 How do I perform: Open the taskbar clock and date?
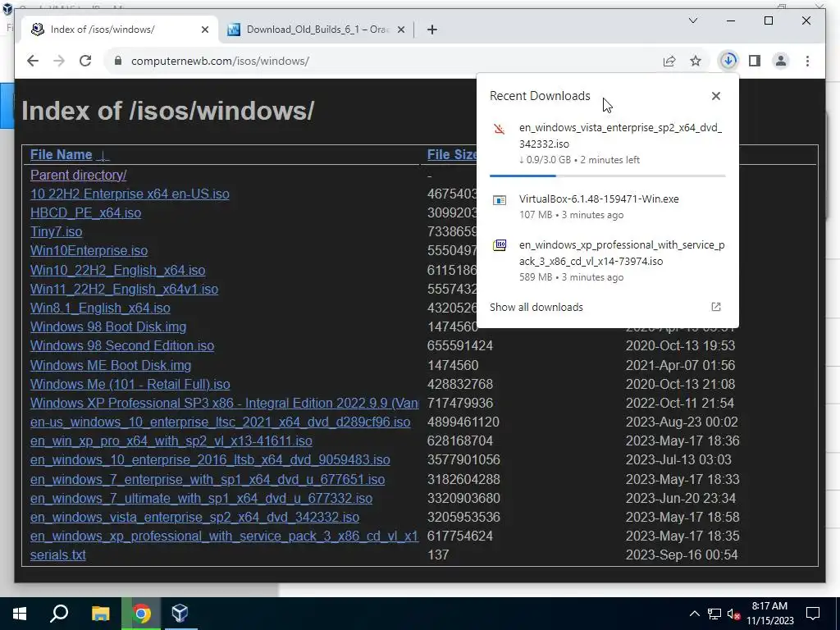coord(769,614)
